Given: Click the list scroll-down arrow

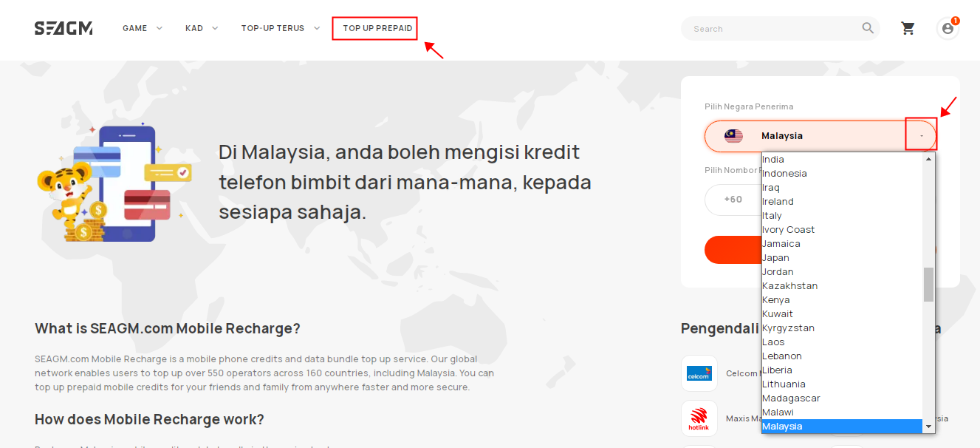Looking at the screenshot, I should click(928, 427).
